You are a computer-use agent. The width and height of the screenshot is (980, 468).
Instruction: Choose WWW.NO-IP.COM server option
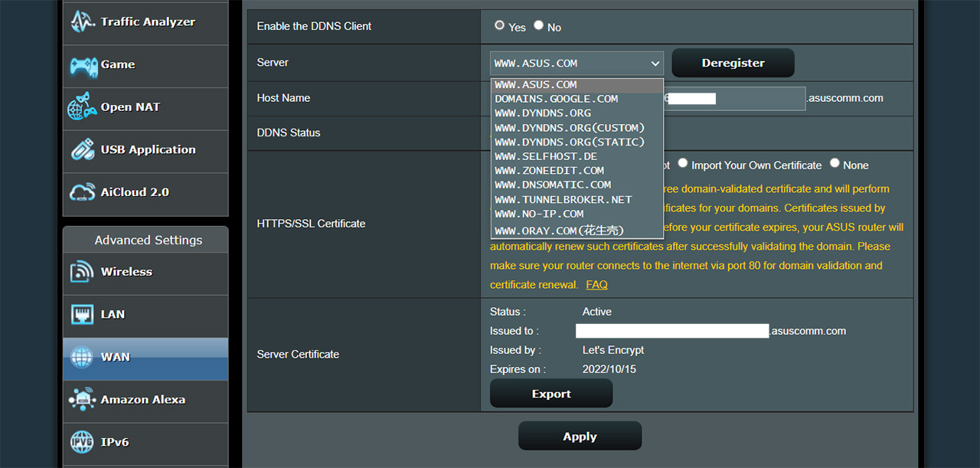577,214
